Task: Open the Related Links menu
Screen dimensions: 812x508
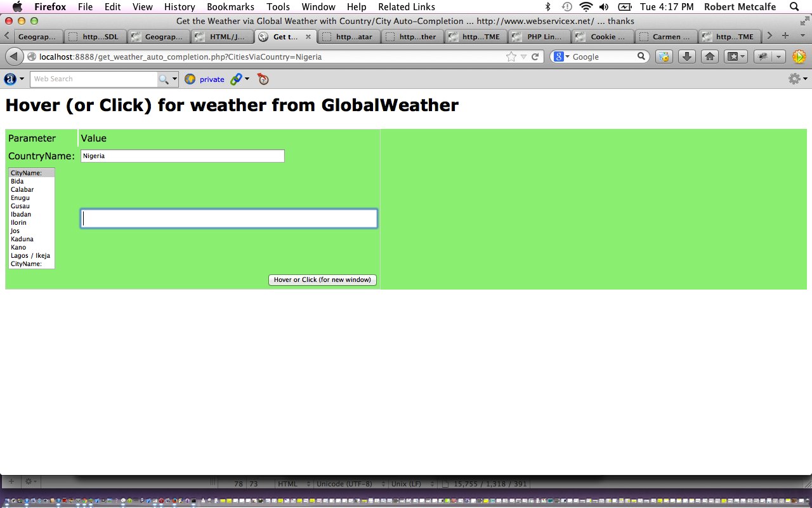Action: point(407,7)
